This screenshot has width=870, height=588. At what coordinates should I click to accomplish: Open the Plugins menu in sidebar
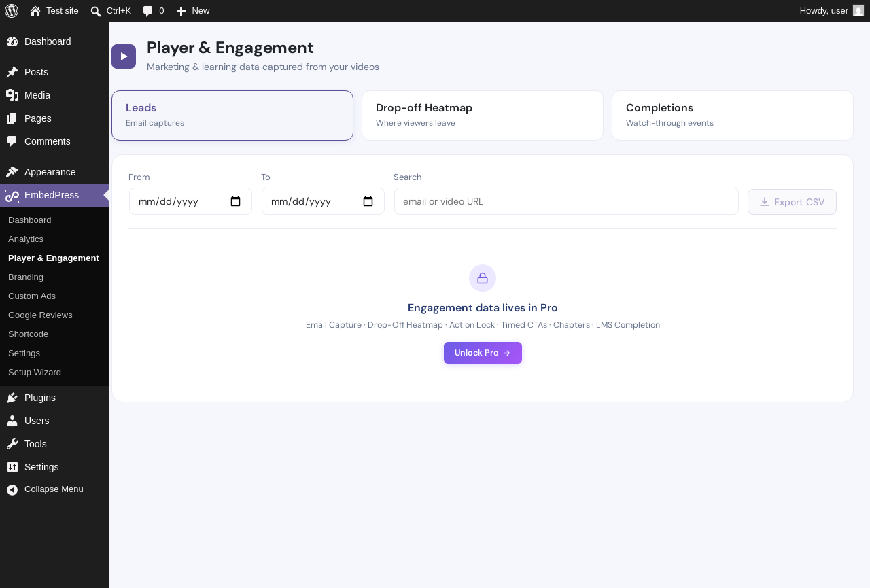pos(54,398)
